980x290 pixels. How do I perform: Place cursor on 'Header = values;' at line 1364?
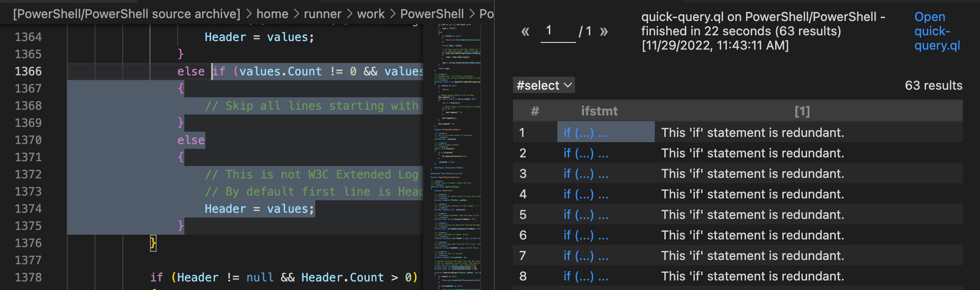tap(260, 37)
